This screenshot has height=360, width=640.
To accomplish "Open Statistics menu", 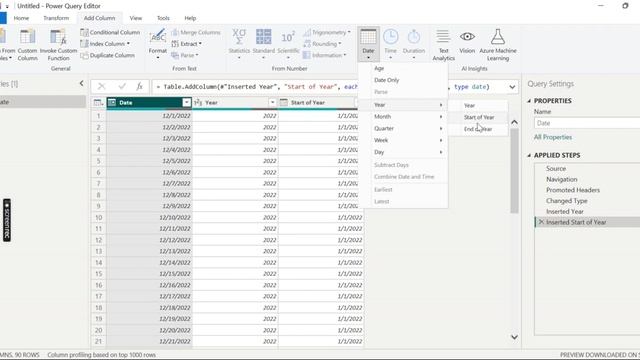I will 239,44.
